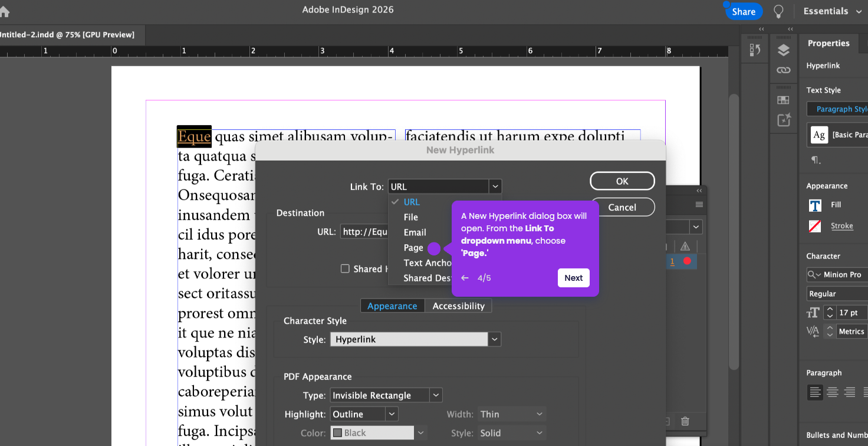Click the Fill text color icon

point(816,205)
